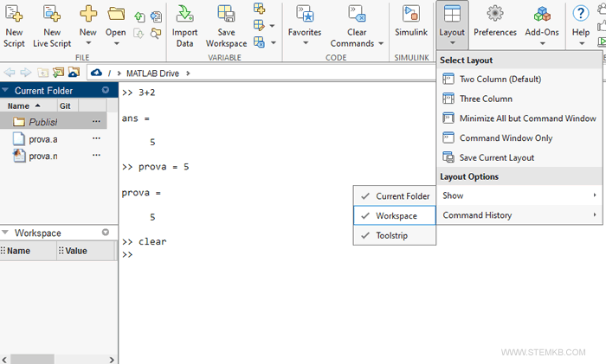Go up one folder level icon

[42, 73]
